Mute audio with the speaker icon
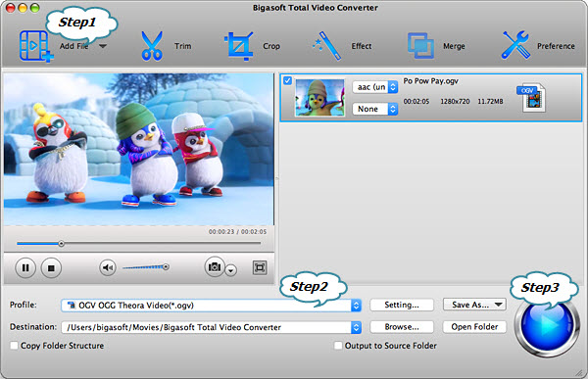Screen dimensions: 588x379 [108, 267]
